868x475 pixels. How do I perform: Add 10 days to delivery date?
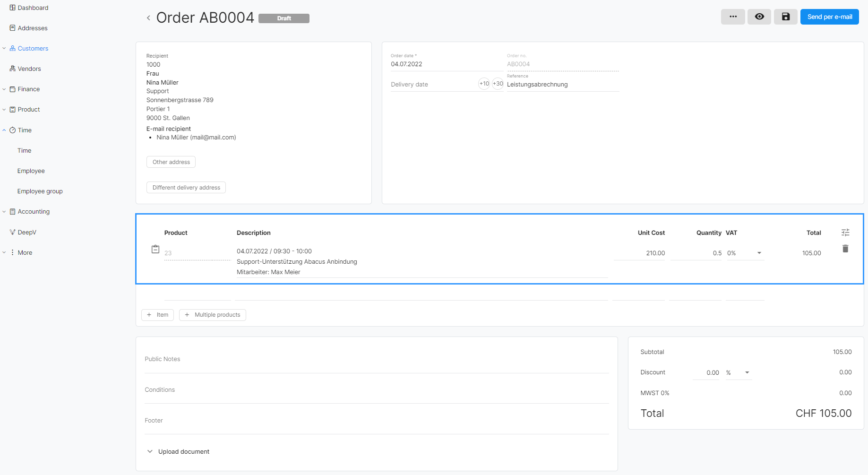click(x=484, y=84)
